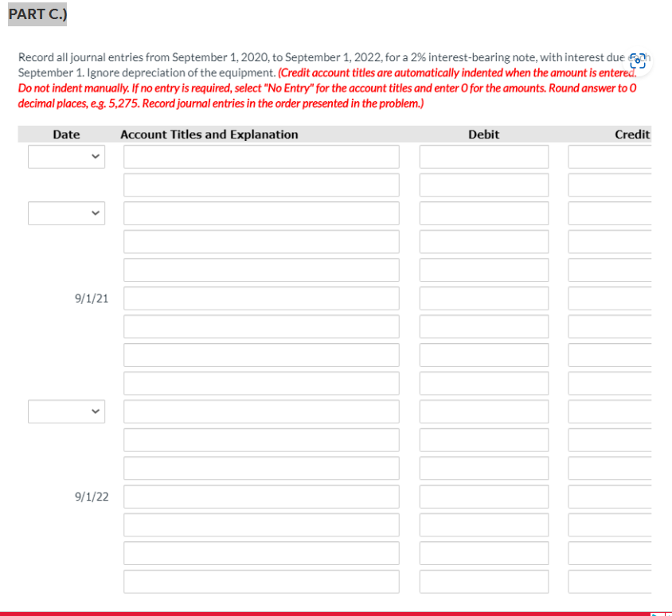Open the Date dropdown above the 9/1/22 row
The height and width of the screenshot is (616, 672).
(x=66, y=411)
